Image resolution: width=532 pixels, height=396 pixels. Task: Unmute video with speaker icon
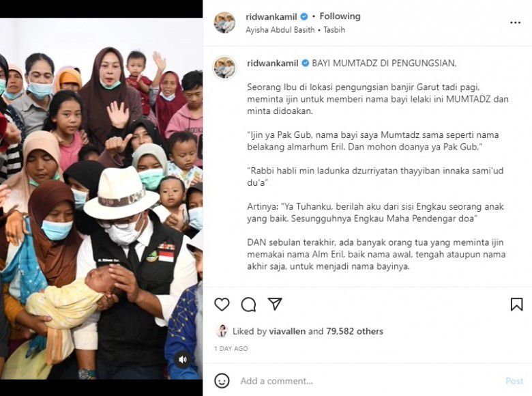(x=183, y=359)
